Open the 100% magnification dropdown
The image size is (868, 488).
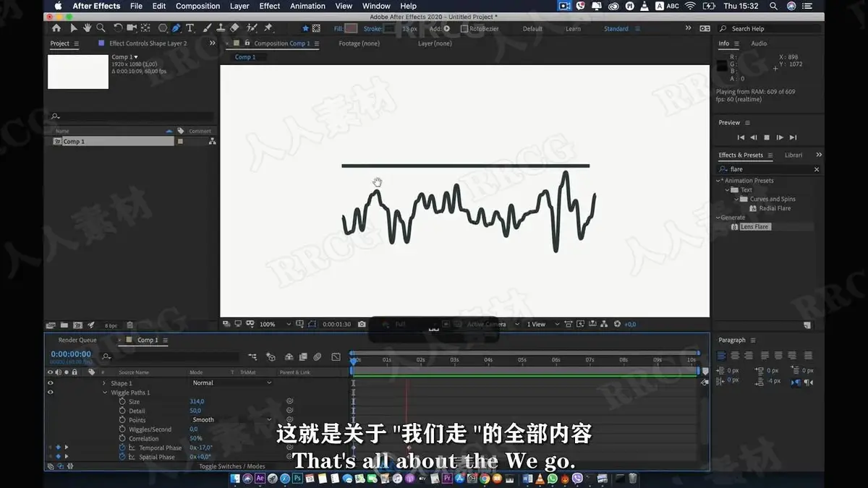tap(276, 324)
